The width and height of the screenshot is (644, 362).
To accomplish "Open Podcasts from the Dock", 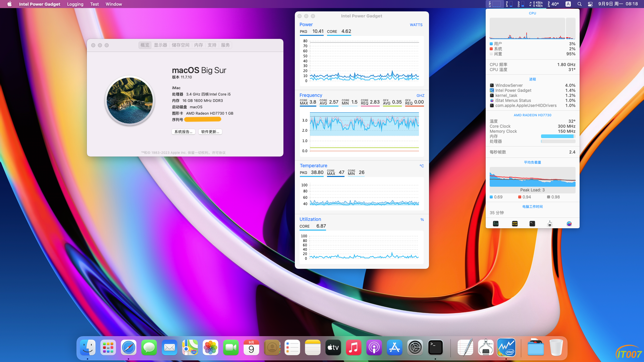I will [x=374, y=348].
